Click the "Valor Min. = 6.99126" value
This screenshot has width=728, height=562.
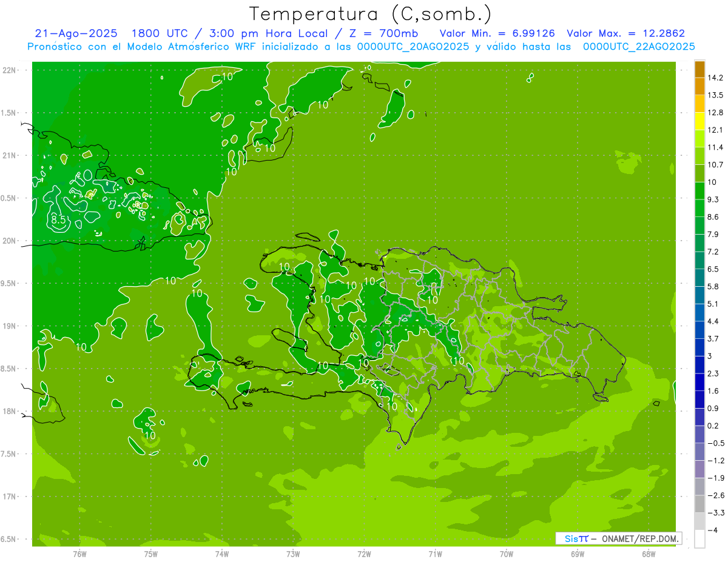[x=497, y=33]
